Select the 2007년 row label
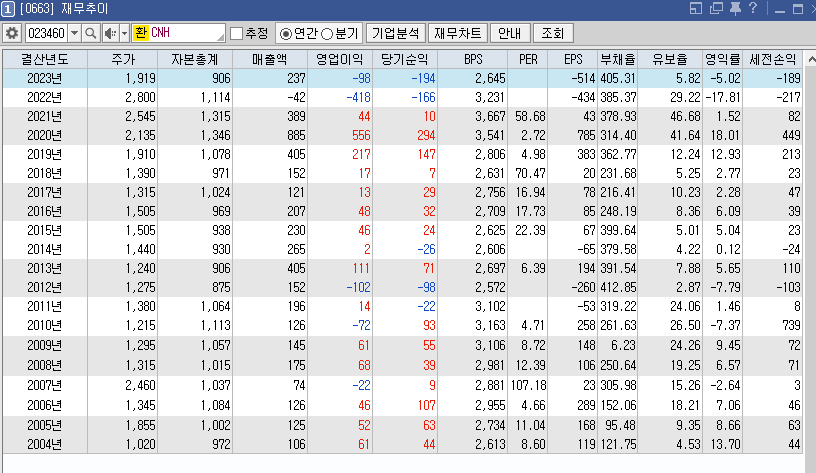 point(45,385)
